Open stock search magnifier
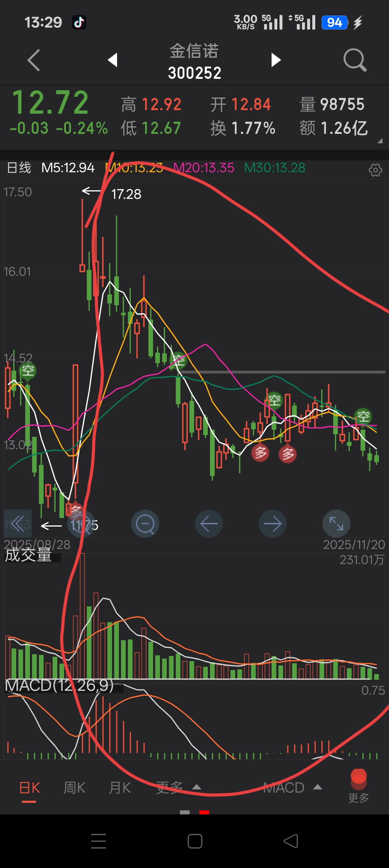The height and width of the screenshot is (868, 389). (x=355, y=60)
